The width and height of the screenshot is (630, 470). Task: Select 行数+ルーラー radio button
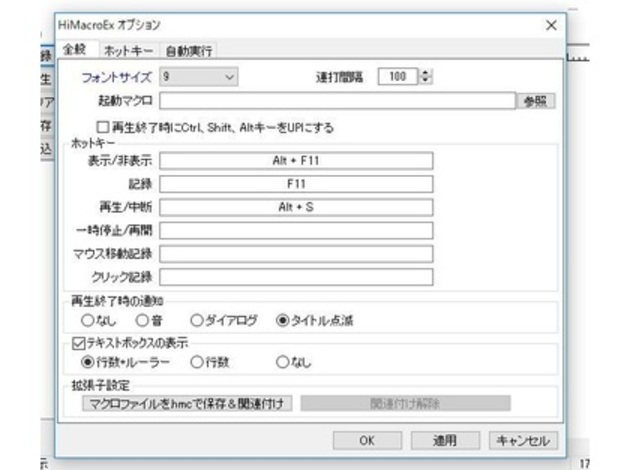pyautogui.click(x=87, y=362)
